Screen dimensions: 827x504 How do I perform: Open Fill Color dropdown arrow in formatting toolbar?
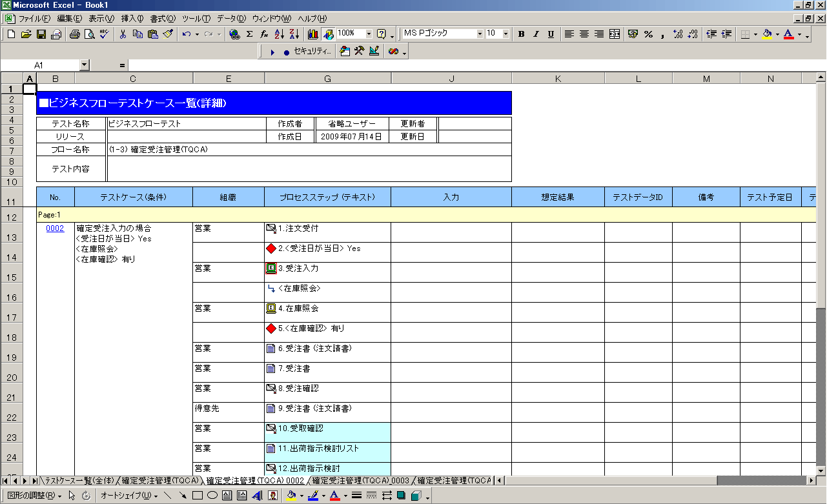tap(777, 34)
